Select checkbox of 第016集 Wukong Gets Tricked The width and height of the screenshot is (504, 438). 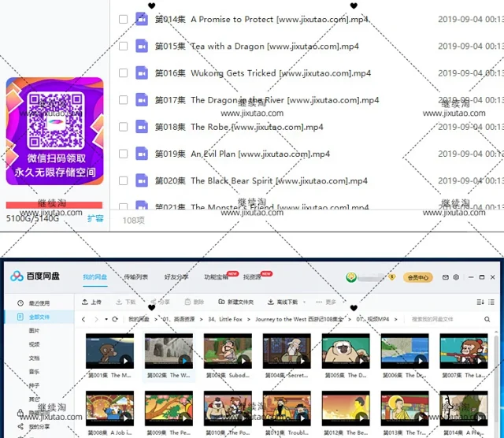point(123,73)
